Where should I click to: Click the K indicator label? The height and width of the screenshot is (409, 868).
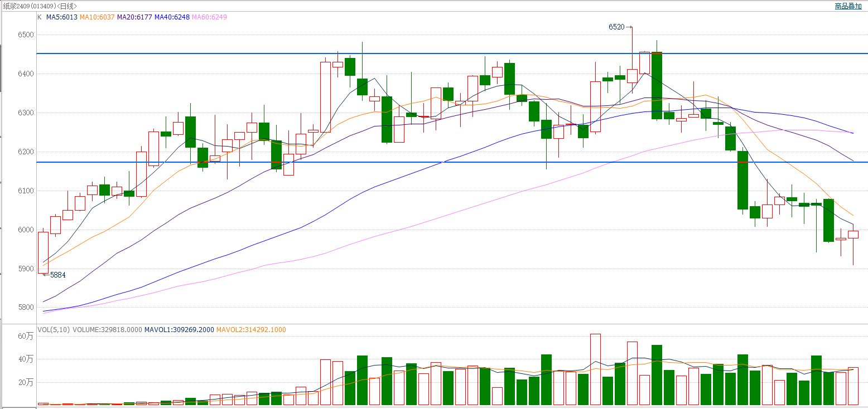39,17
